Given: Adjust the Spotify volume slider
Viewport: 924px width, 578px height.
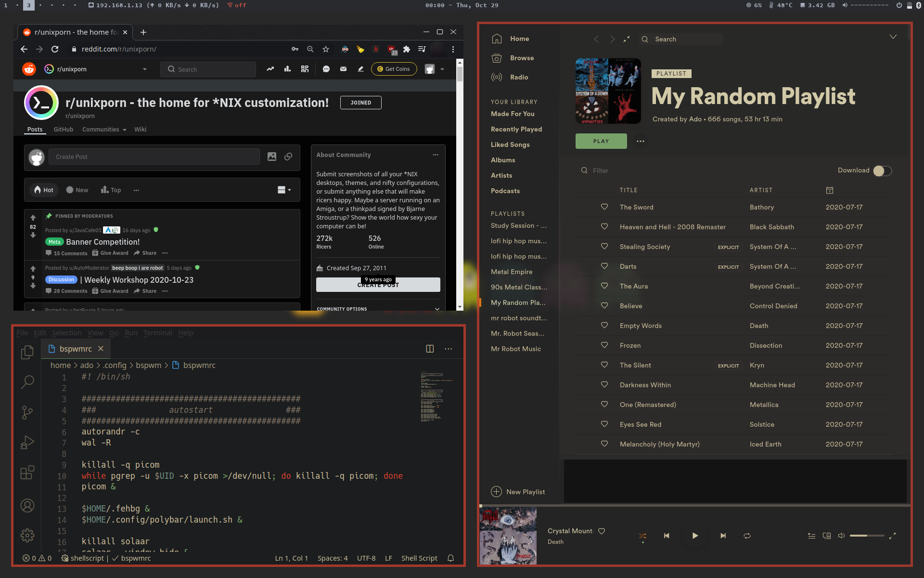Looking at the screenshot, I should click(x=866, y=536).
